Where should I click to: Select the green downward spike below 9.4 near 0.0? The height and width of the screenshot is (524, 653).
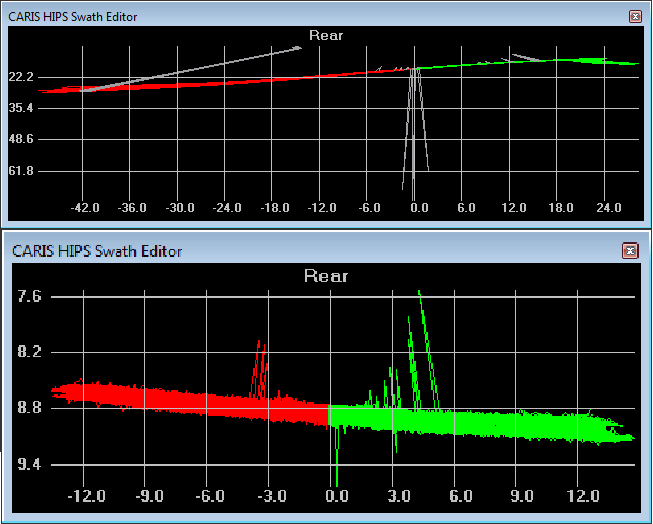point(336,456)
